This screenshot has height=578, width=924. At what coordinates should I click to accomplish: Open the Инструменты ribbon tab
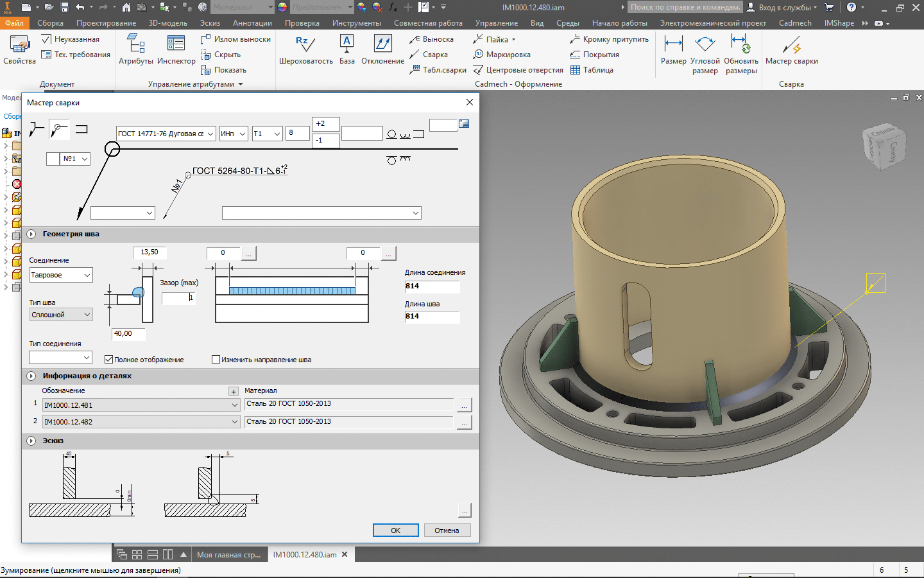point(356,23)
